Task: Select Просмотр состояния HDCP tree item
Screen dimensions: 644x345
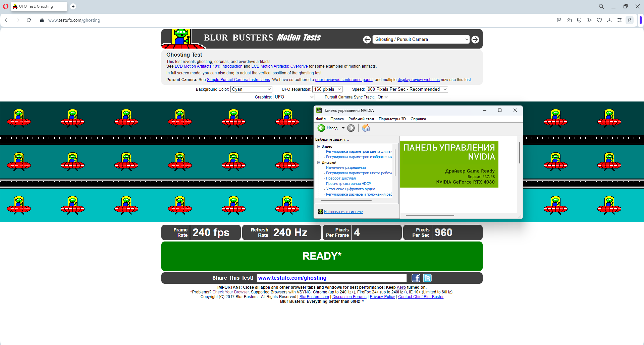Action: (x=348, y=184)
